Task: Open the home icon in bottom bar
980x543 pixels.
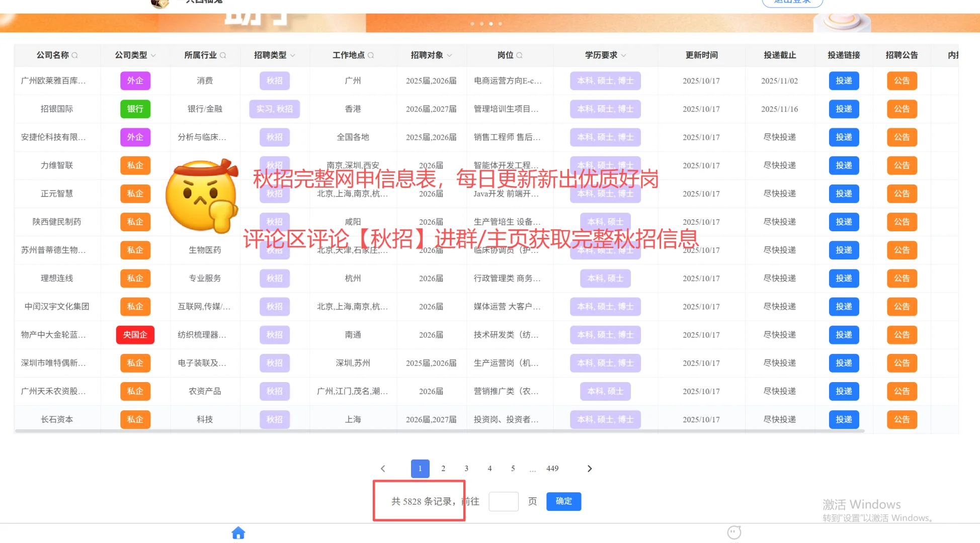Action: pos(238,532)
